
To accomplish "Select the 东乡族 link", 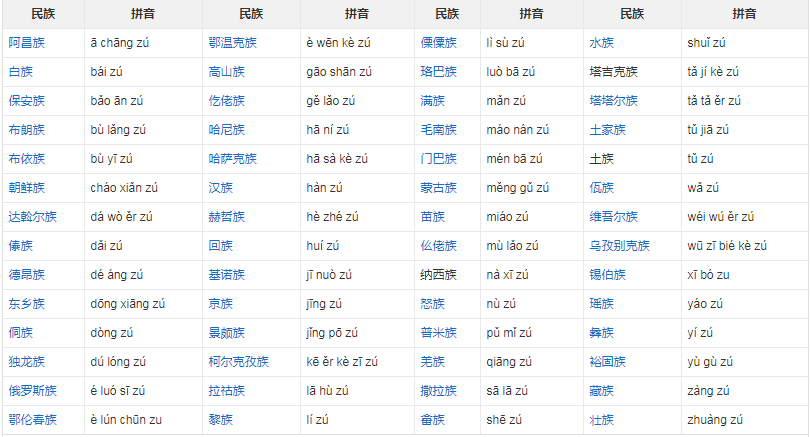I will point(26,304).
